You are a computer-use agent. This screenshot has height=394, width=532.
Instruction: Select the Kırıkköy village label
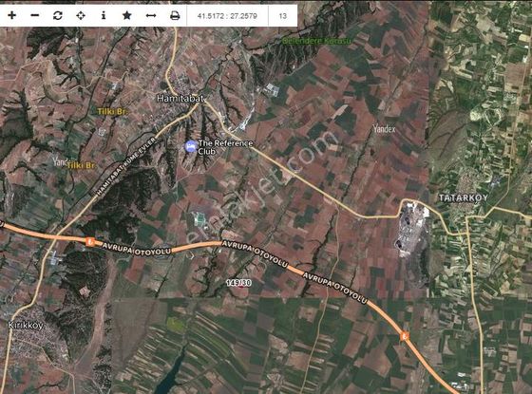(26, 325)
